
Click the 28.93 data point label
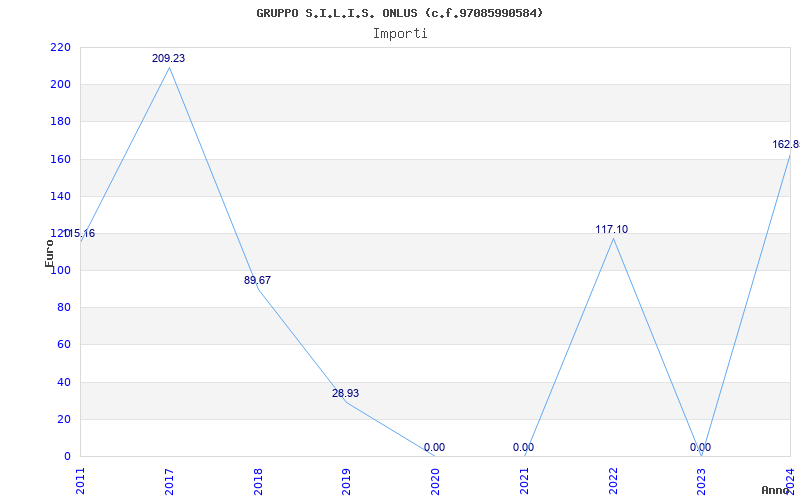pos(345,393)
